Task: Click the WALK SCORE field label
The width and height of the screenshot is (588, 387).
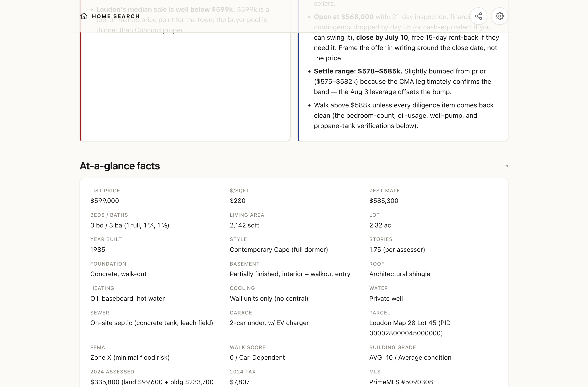Action: click(247, 347)
